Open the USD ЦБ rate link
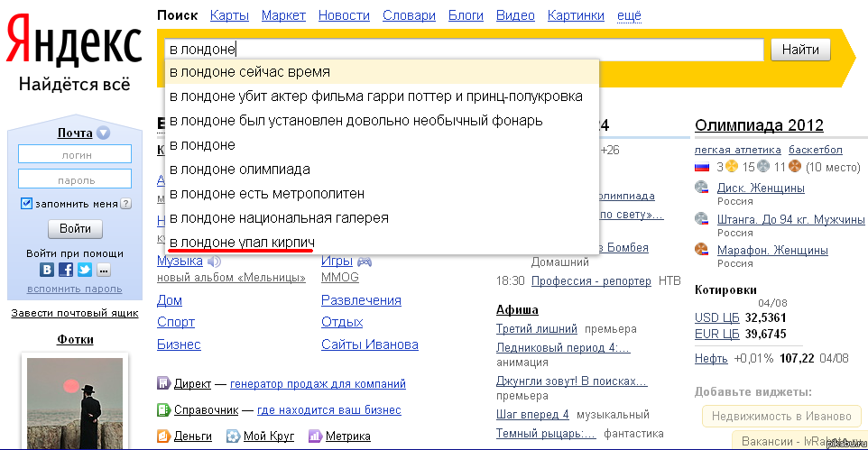 (x=717, y=317)
